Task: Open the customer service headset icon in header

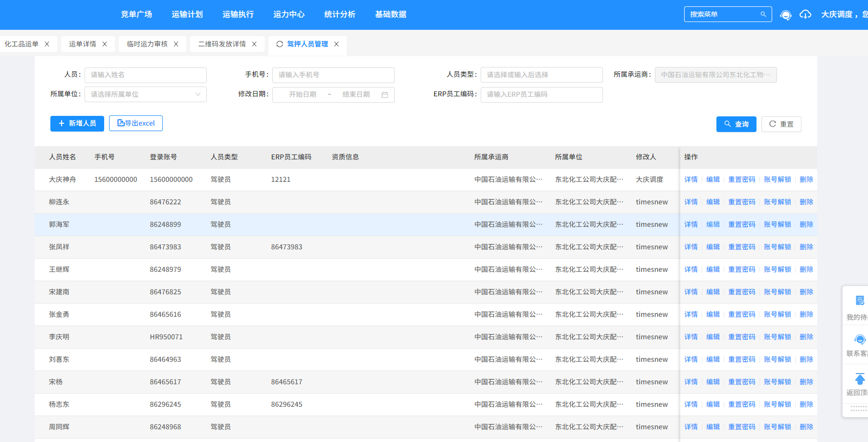Action: click(786, 15)
